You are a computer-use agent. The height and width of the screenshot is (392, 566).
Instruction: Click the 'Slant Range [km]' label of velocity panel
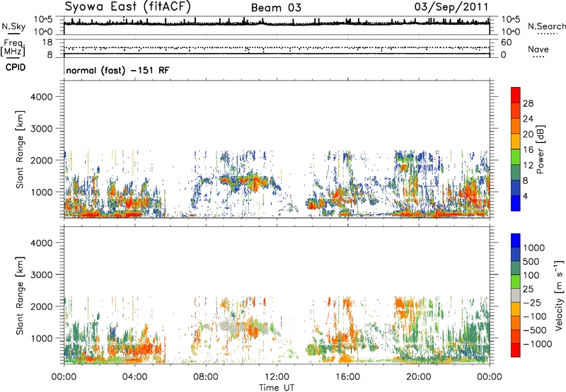(20, 295)
